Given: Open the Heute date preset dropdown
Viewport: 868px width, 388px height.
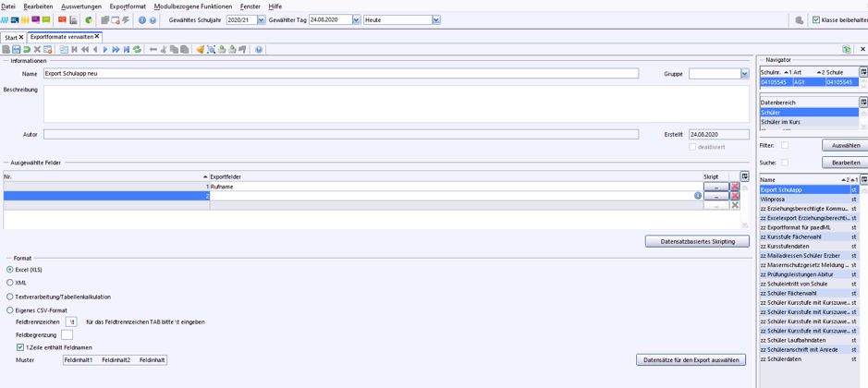Looking at the screenshot, I should click(x=436, y=20).
